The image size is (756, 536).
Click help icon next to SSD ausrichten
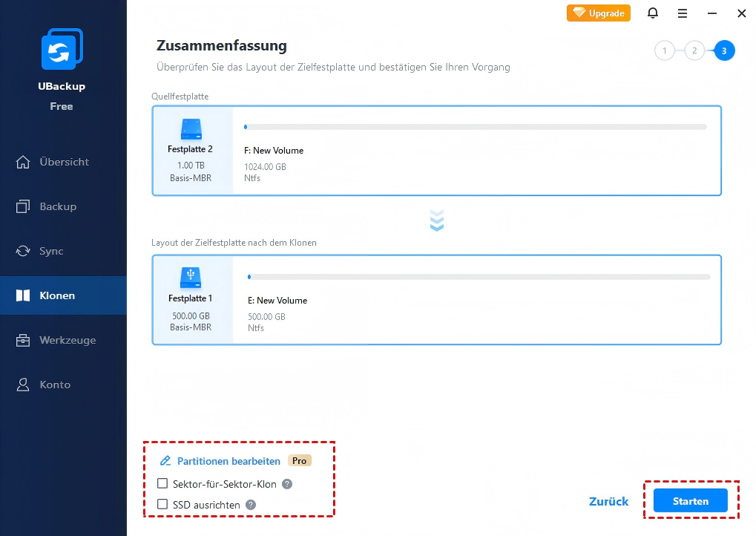click(251, 505)
